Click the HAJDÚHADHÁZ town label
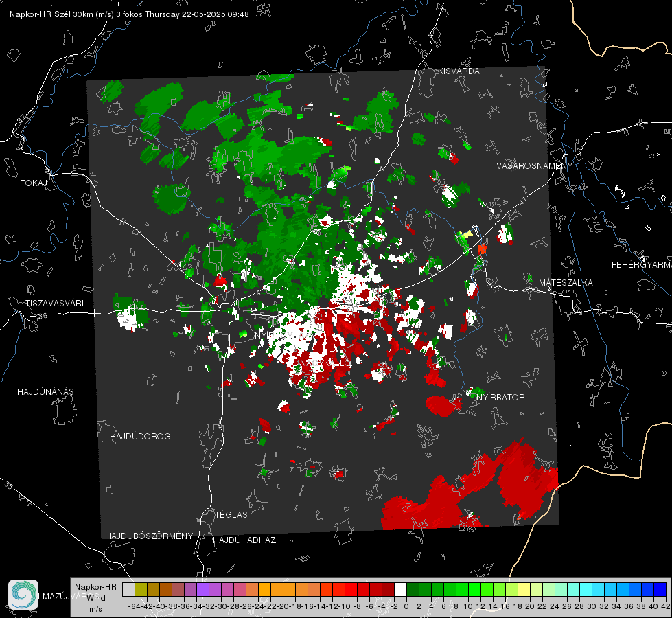This screenshot has height=618, width=672. (x=244, y=540)
